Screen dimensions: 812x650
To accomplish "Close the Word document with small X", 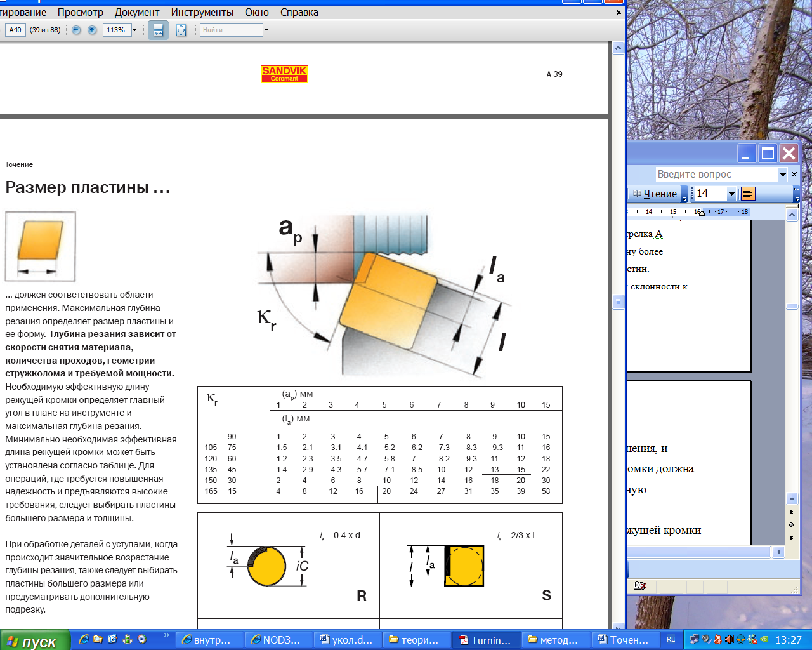I will (794, 174).
